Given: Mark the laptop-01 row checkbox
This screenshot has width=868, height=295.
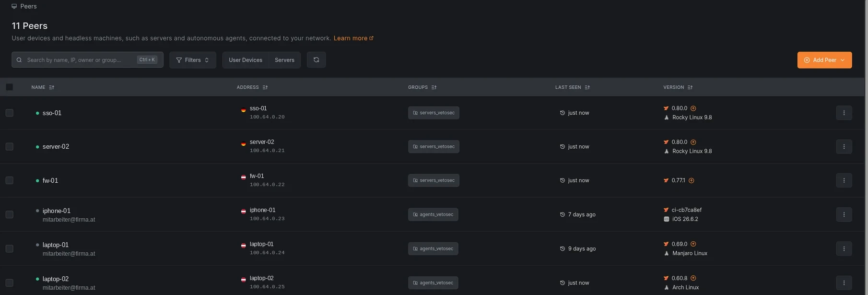Looking at the screenshot, I should [10, 248].
